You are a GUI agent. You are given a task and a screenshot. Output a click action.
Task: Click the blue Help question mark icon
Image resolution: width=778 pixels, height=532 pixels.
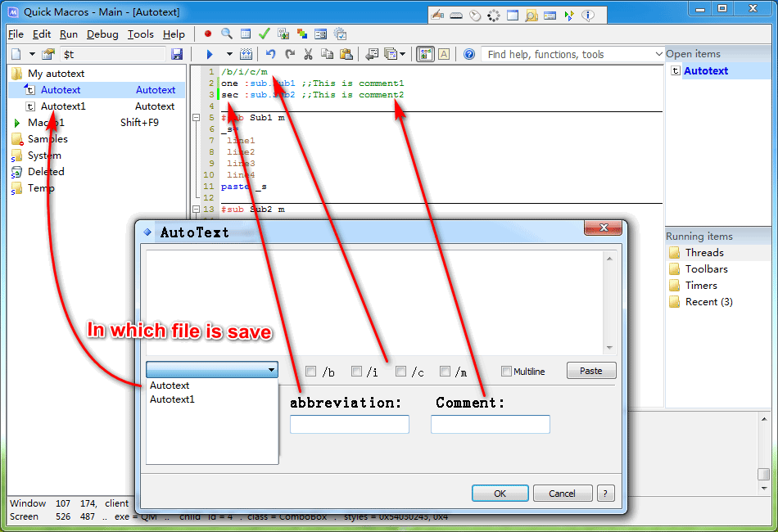pos(469,55)
